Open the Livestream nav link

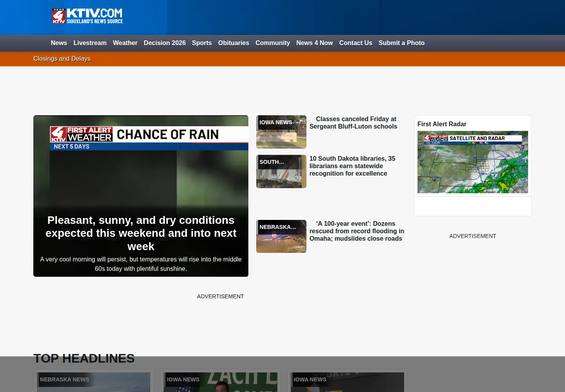click(x=90, y=43)
